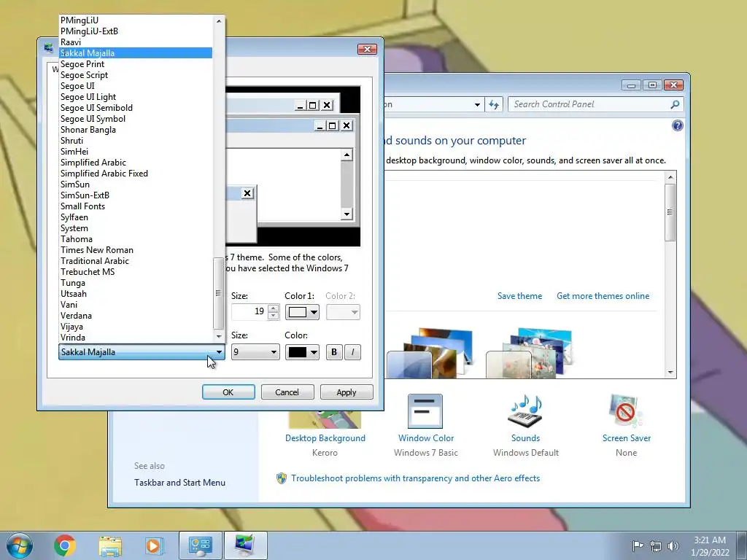Open the volume speaker tray icon
747x560 pixels.
point(673,545)
